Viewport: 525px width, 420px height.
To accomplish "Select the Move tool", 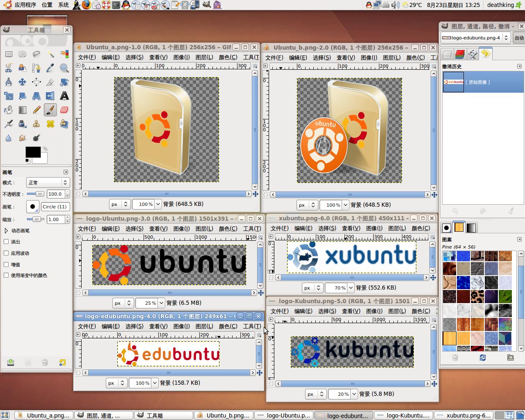I will [23, 82].
